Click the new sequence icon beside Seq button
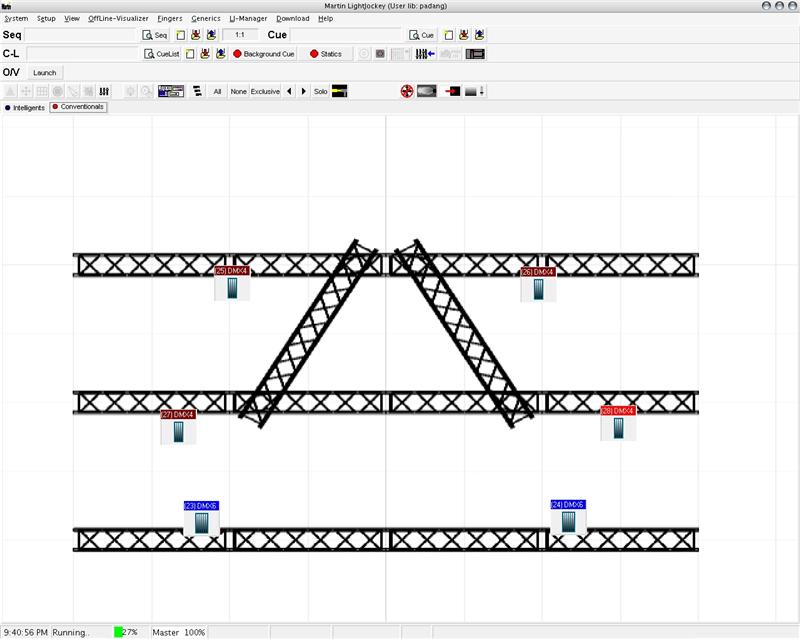The image size is (800, 639). tap(181, 35)
